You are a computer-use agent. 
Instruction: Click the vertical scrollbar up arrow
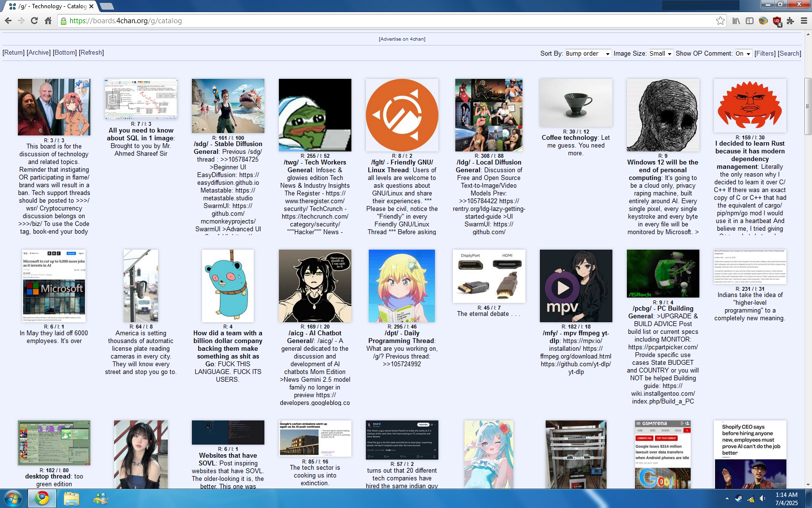click(x=808, y=34)
